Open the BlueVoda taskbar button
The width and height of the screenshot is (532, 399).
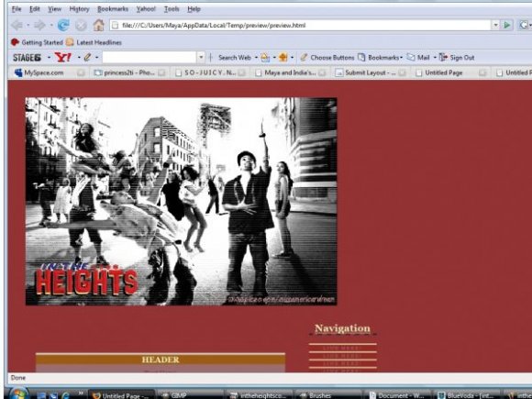tap(467, 395)
